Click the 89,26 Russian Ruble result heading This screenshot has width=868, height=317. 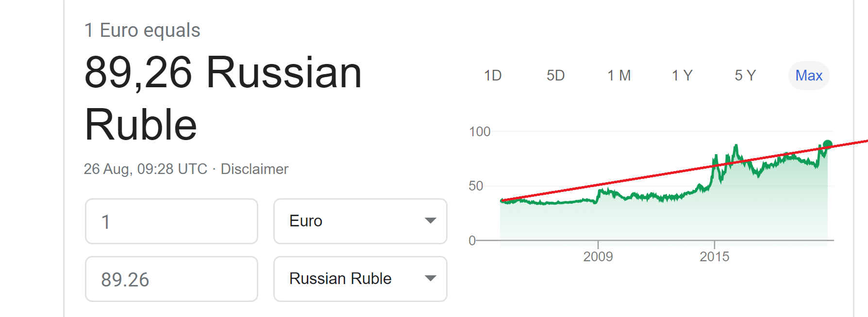click(x=223, y=98)
